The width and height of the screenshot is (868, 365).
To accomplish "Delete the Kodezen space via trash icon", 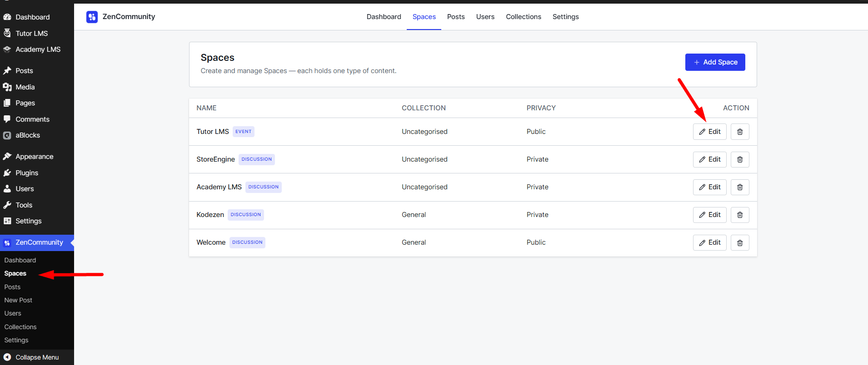I will coord(740,215).
